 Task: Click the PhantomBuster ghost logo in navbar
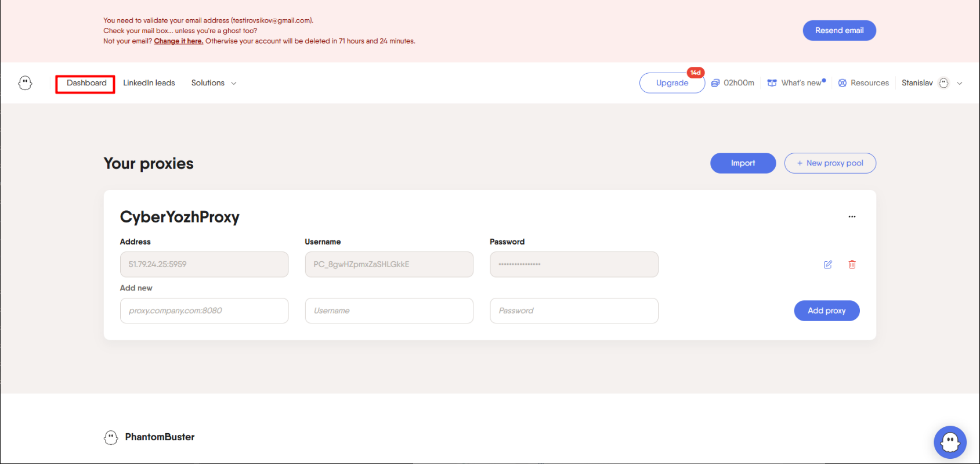click(x=25, y=83)
